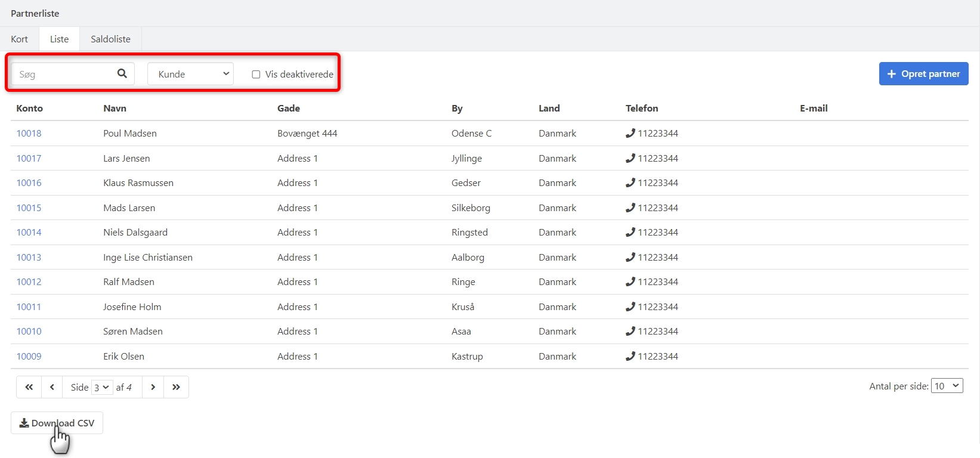Click the city Kruså
The image size is (980, 458).
coord(463,307)
